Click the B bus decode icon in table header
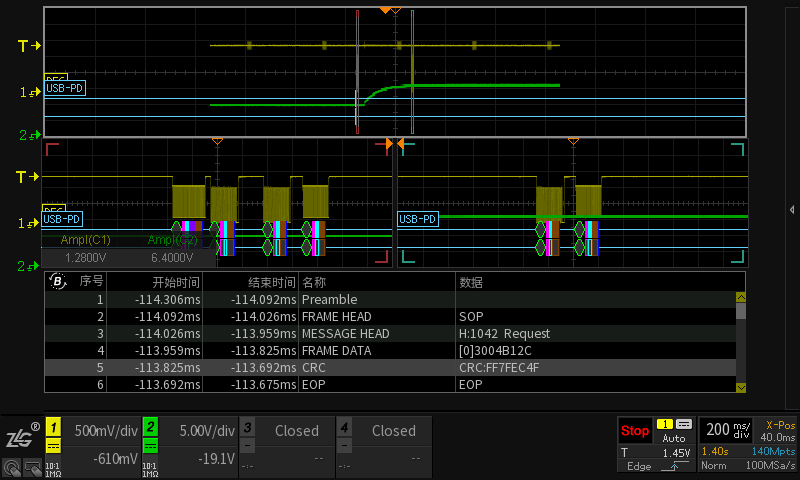 click(x=58, y=282)
